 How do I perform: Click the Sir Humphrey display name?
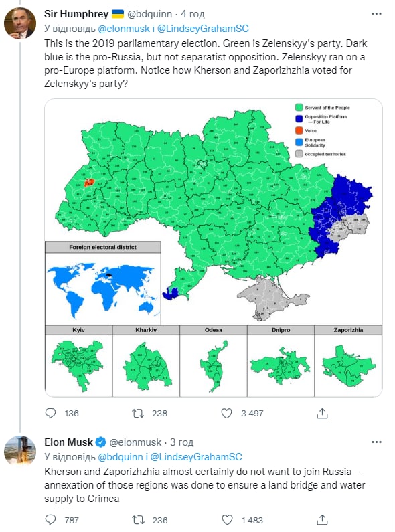(76, 14)
